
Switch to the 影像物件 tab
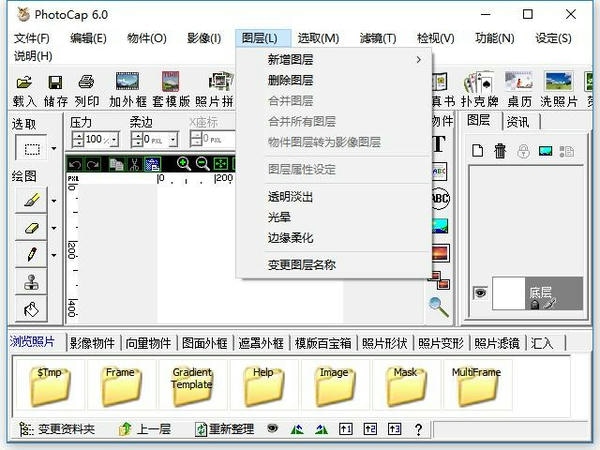[x=92, y=343]
